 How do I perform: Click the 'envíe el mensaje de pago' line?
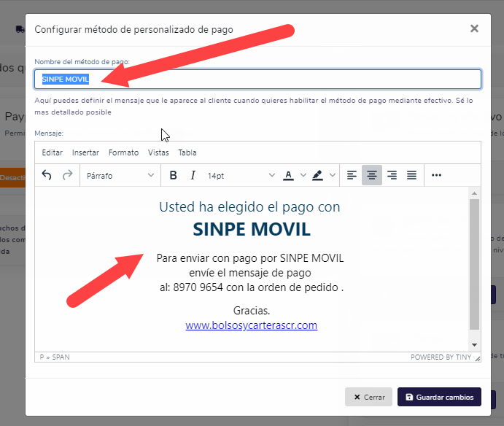[x=249, y=273]
